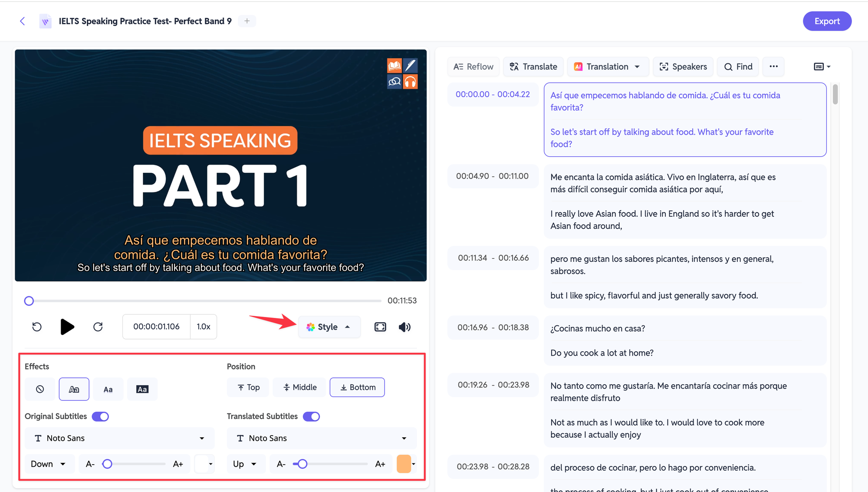Decrease original subtitle size with A-
Image resolution: width=868 pixels, height=492 pixels.
pyautogui.click(x=90, y=464)
